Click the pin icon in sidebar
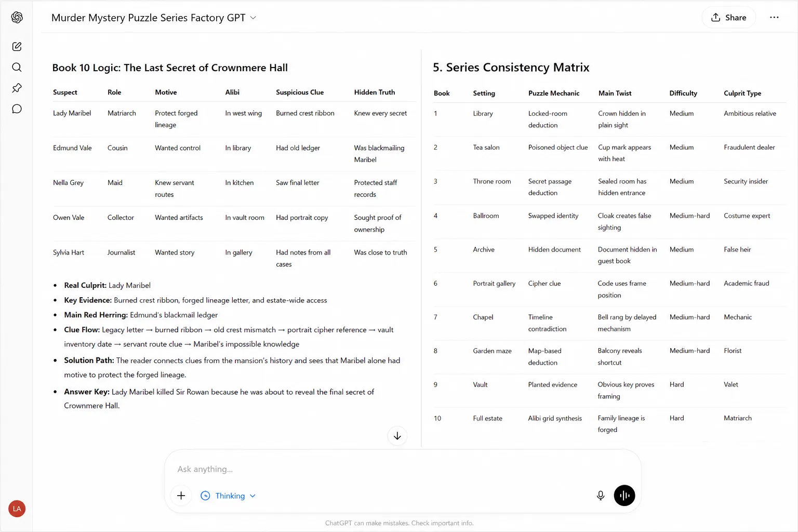Screen dimensions: 798x532 (x=17, y=88)
